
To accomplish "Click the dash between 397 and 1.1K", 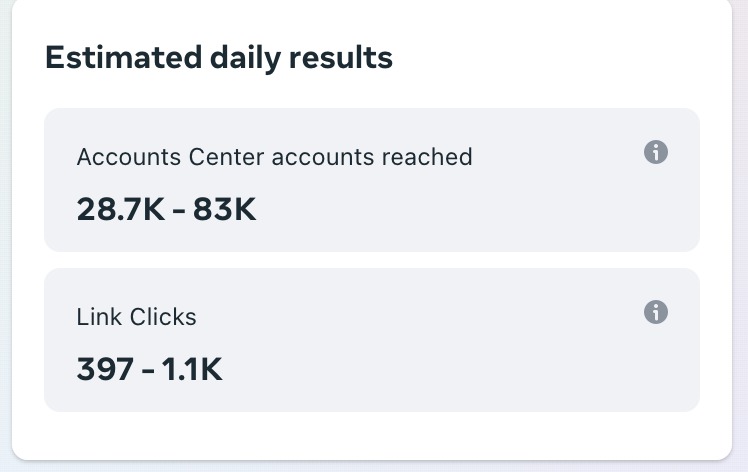I will (148, 371).
